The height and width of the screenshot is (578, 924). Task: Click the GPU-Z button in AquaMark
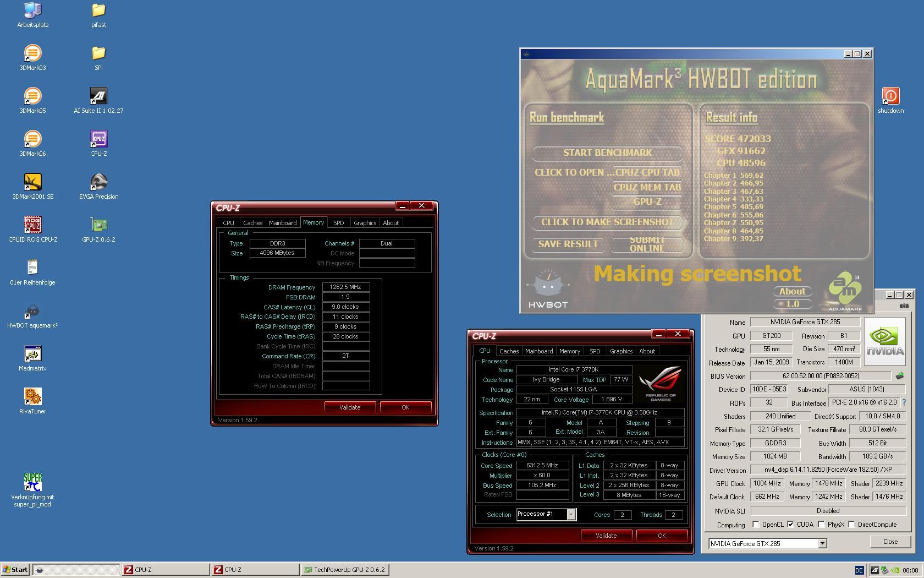click(x=647, y=201)
